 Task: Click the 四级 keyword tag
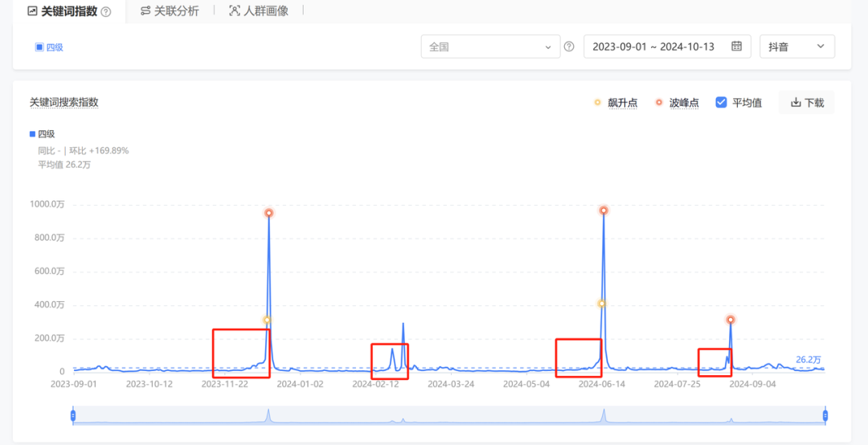[49, 47]
